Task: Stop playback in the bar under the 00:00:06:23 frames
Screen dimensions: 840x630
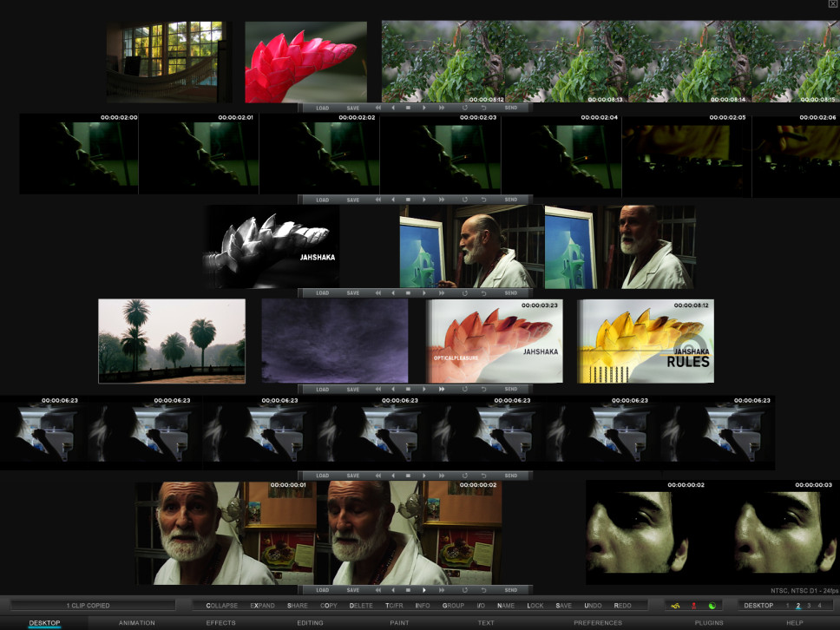Action: (408, 476)
